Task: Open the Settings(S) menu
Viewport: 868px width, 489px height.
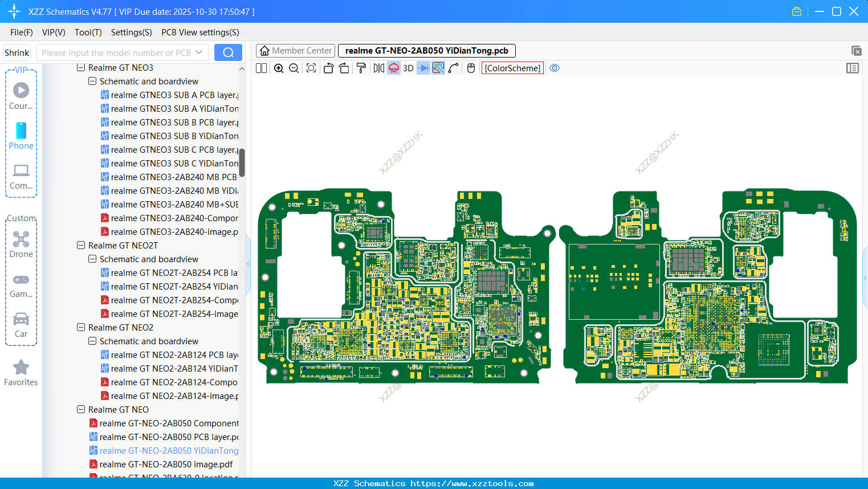Action: 131,32
